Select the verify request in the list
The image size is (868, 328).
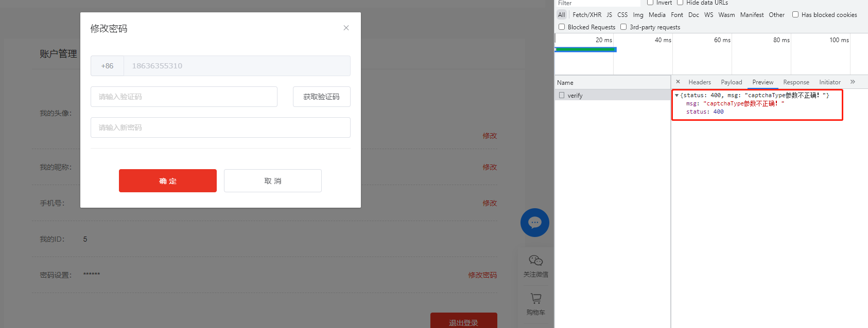tap(612, 95)
